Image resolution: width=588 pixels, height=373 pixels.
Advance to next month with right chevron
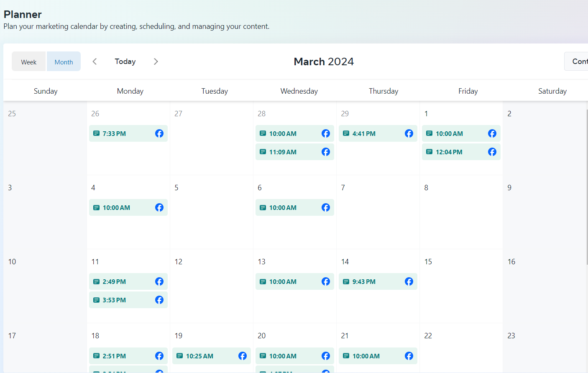pyautogui.click(x=156, y=61)
